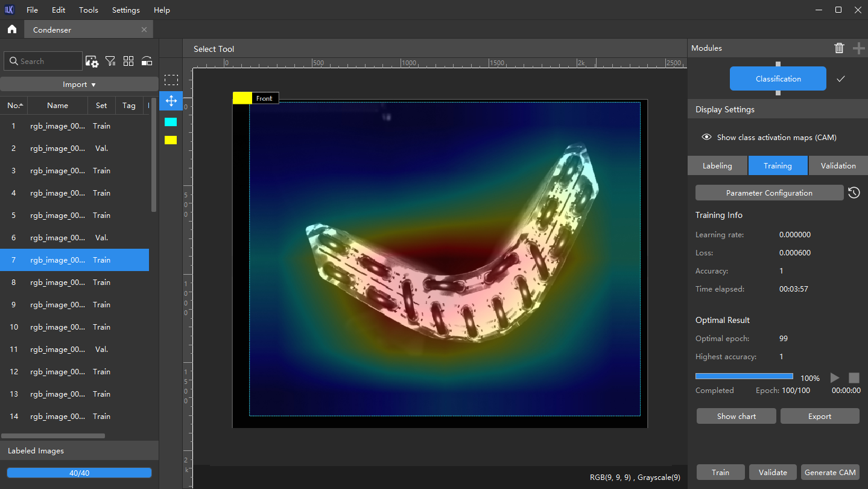868x489 pixels.
Task: Click the Display Settings header
Action: 778,109
